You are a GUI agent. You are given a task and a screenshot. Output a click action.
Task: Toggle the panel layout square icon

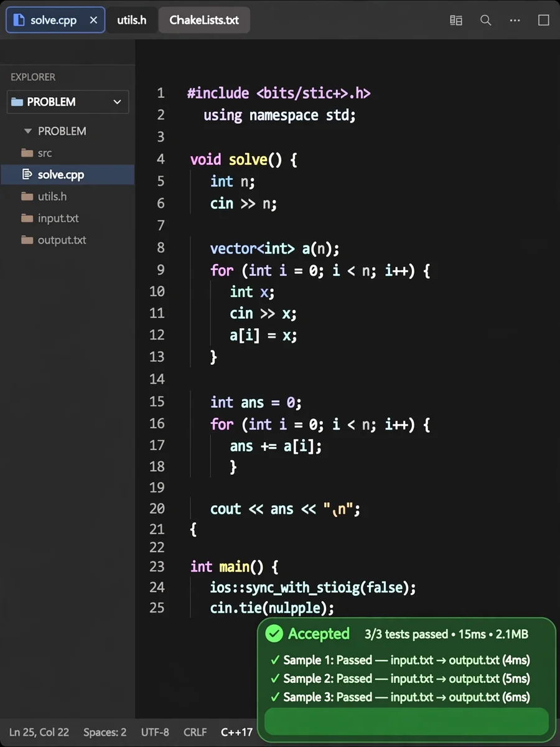pos(543,20)
